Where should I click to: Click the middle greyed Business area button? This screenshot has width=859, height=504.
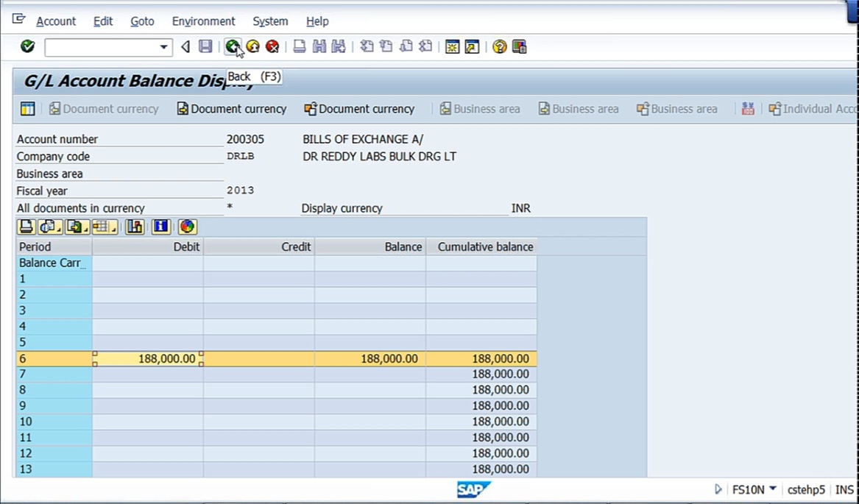(578, 109)
